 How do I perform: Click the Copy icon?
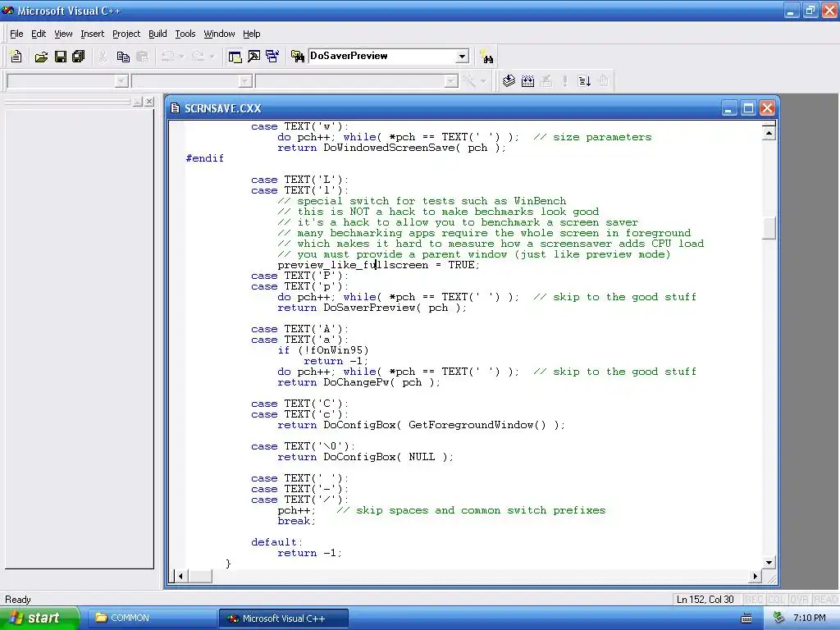(x=123, y=57)
